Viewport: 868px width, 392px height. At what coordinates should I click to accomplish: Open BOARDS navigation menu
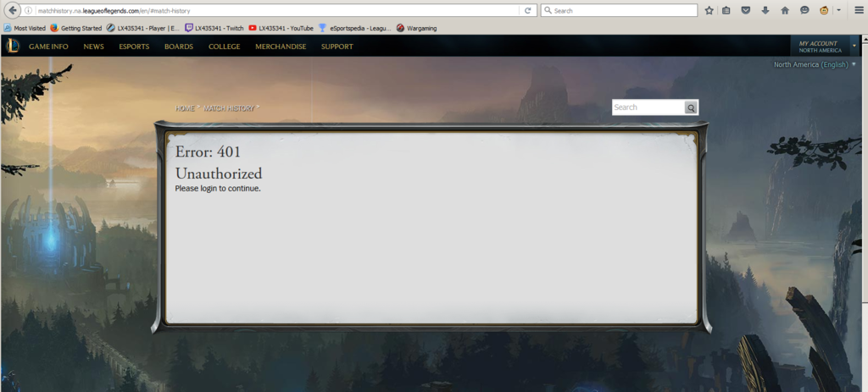coord(179,47)
